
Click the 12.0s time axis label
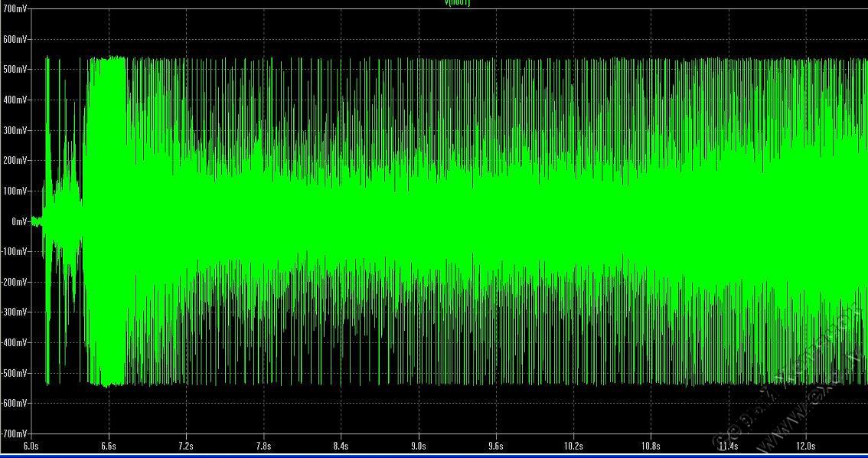[x=805, y=445]
